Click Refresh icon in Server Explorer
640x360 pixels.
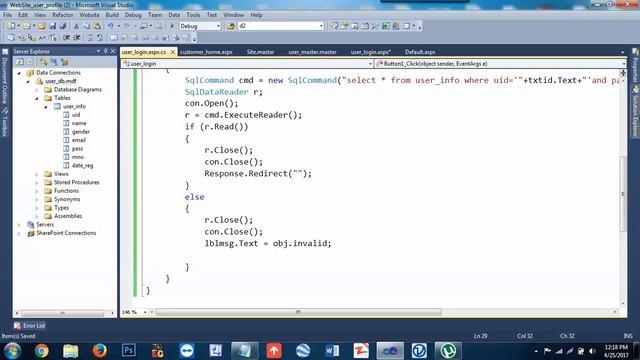click(x=20, y=62)
